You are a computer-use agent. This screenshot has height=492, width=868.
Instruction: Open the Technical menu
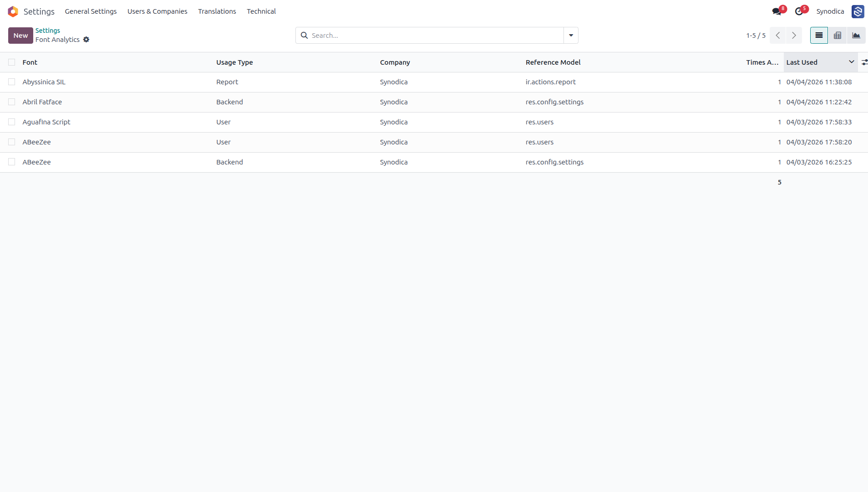(261, 11)
